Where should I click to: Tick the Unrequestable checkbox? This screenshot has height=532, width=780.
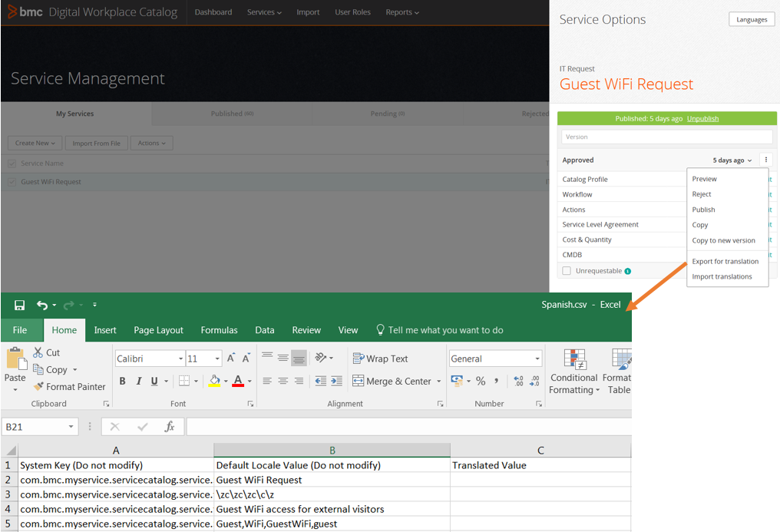567,271
